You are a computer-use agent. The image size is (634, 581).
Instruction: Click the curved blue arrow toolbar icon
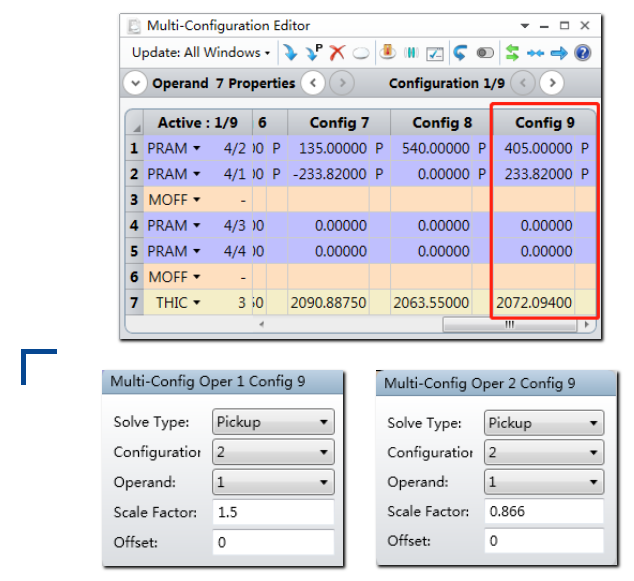click(460, 53)
